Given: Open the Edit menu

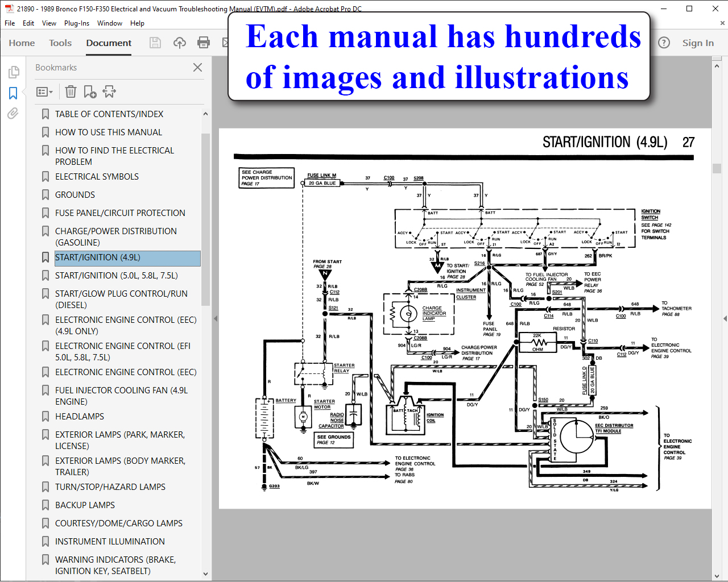Looking at the screenshot, I should coord(28,23).
